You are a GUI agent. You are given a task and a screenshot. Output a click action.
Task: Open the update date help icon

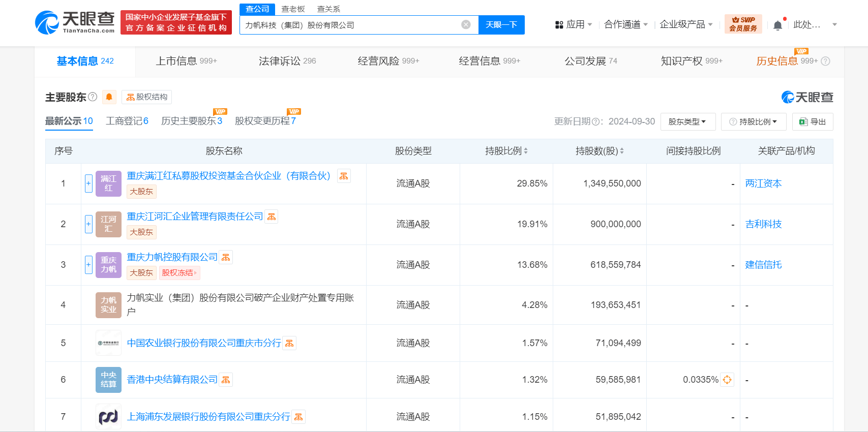595,121
